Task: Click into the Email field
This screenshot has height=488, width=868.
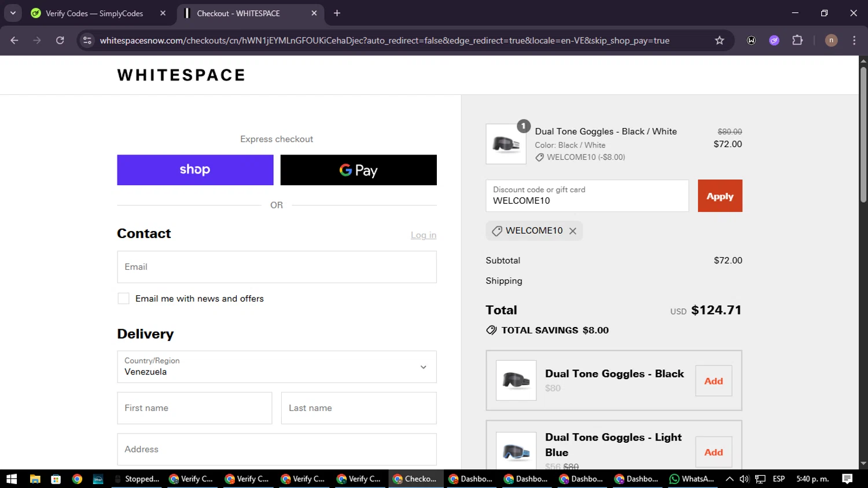Action: pos(277,267)
